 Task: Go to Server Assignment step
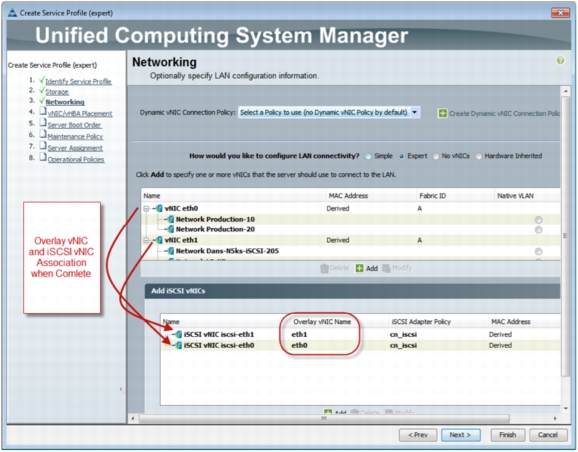tap(75, 148)
